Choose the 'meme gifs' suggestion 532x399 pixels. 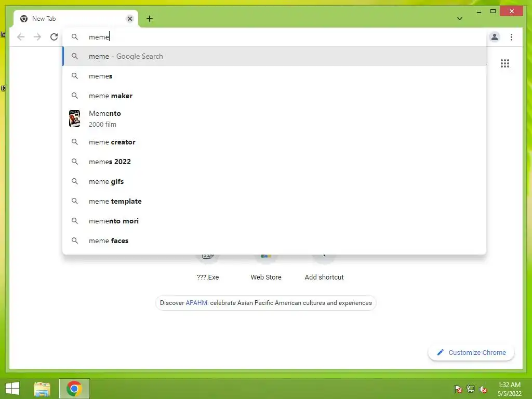coord(274,181)
